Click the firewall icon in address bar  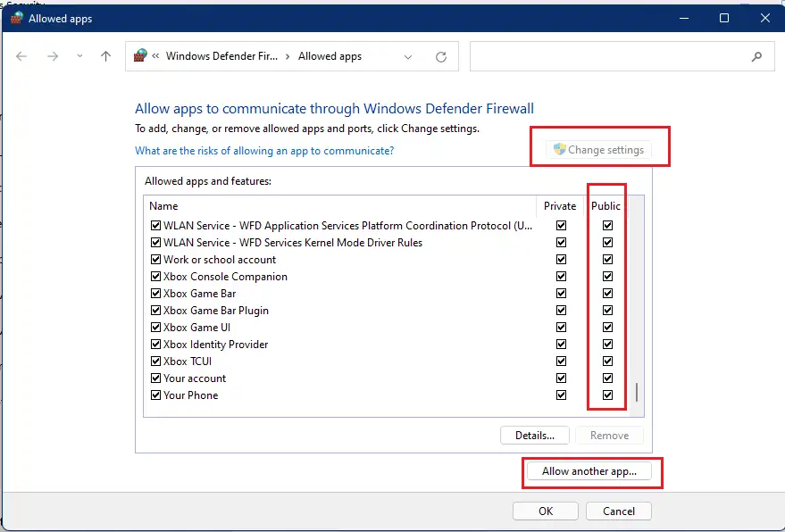point(141,55)
